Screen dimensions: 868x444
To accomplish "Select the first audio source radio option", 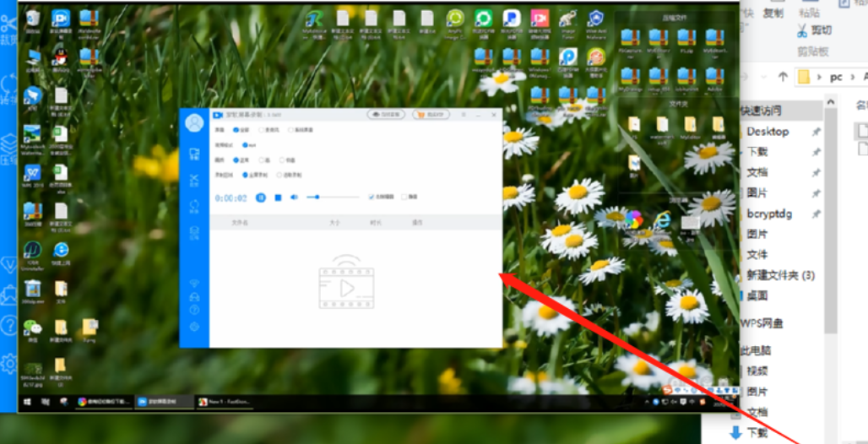I will coord(236,130).
